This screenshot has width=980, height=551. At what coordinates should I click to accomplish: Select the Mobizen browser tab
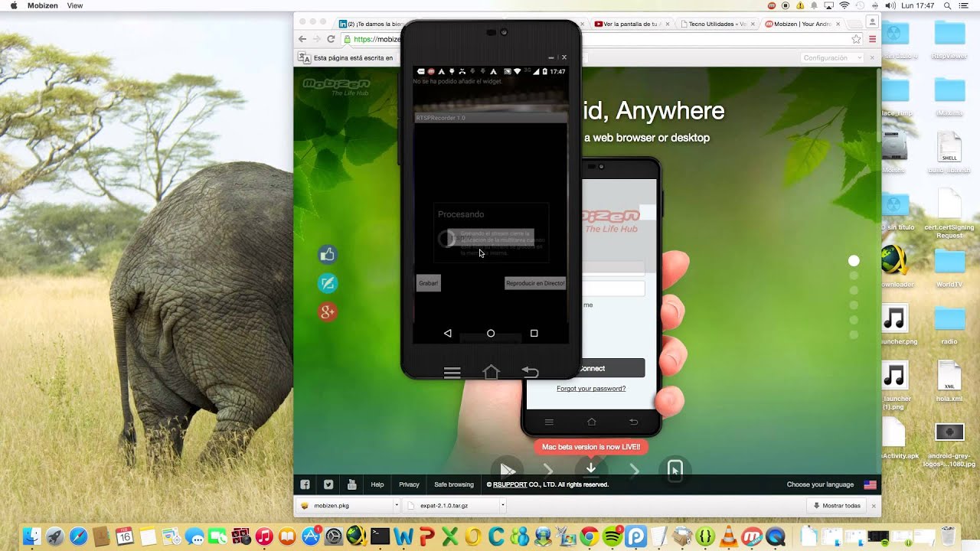(804, 24)
